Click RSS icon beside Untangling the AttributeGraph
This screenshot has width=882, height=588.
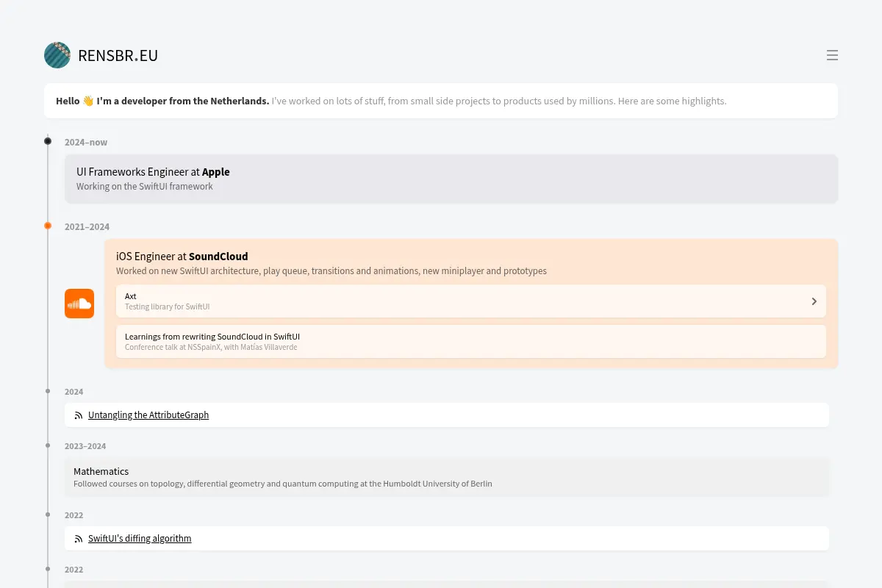tap(79, 415)
